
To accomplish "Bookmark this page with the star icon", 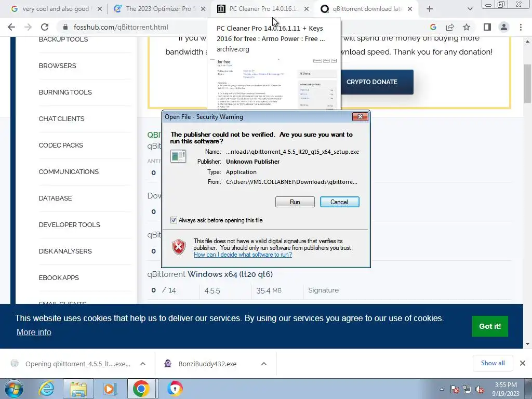I will [467, 27].
